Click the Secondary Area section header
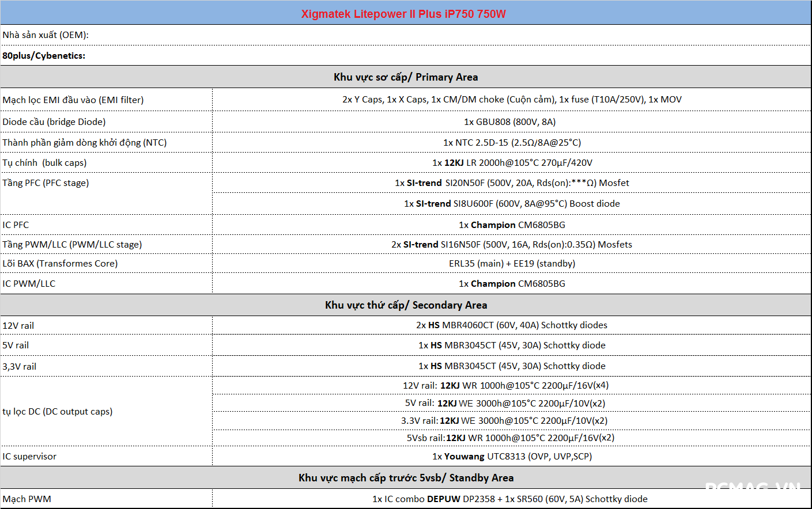The width and height of the screenshot is (812, 509). coord(405,305)
